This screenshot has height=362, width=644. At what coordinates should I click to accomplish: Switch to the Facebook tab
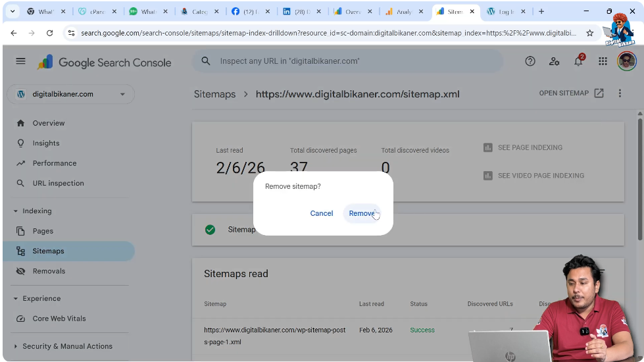tap(251, 12)
